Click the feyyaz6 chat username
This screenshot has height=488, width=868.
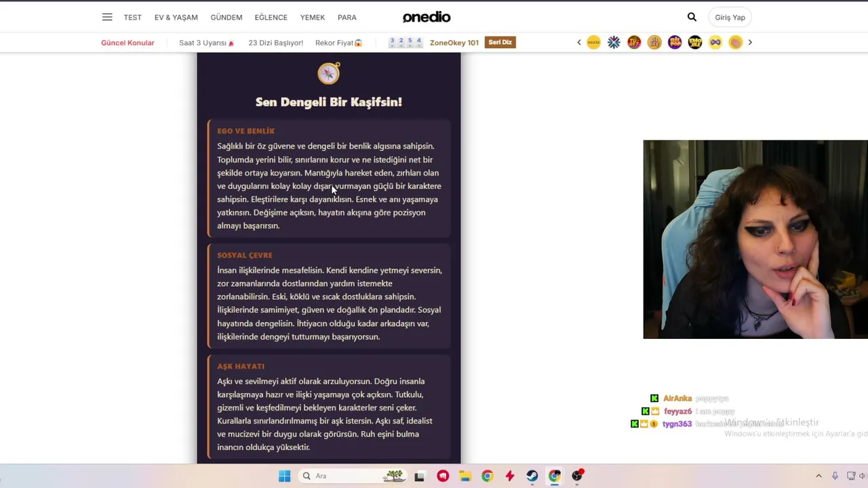coord(678,411)
